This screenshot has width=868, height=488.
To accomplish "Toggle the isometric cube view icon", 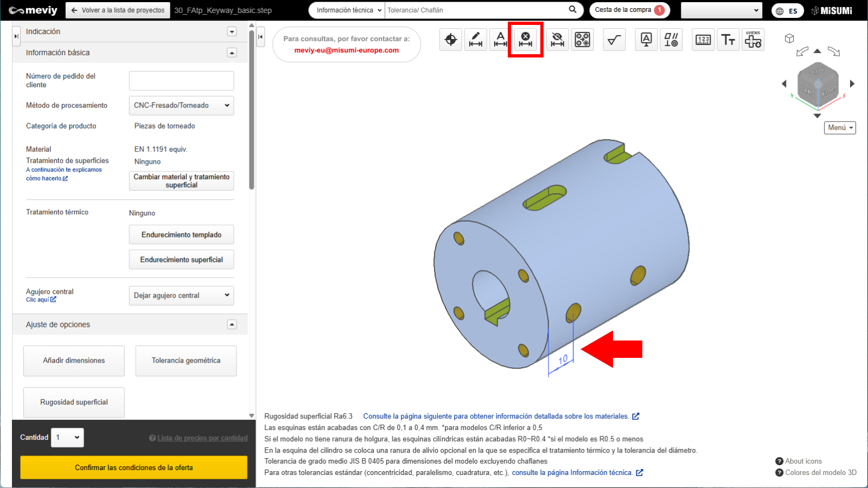I will (x=789, y=38).
